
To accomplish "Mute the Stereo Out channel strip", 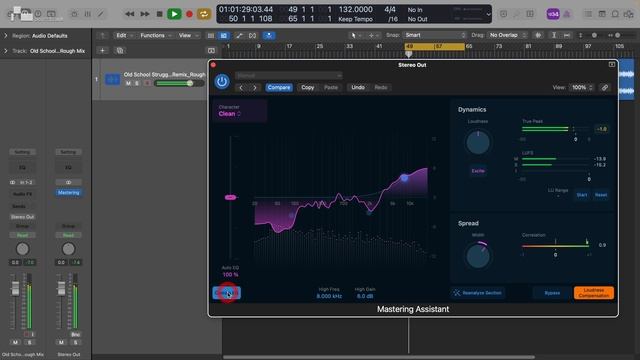I will coord(61,342).
